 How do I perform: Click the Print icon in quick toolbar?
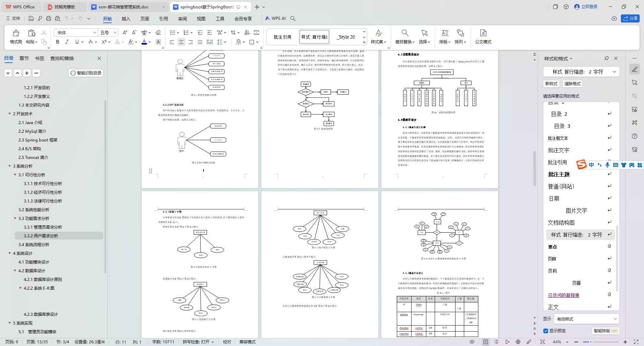pos(49,18)
